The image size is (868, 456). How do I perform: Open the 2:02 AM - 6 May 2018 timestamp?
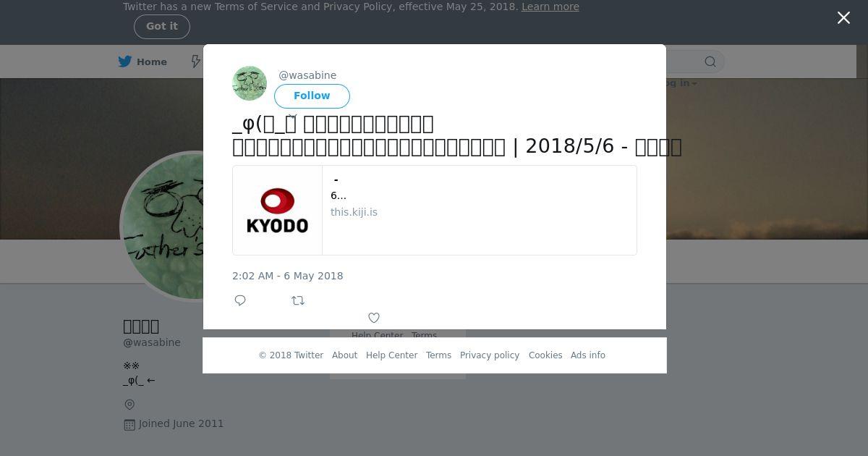point(288,276)
